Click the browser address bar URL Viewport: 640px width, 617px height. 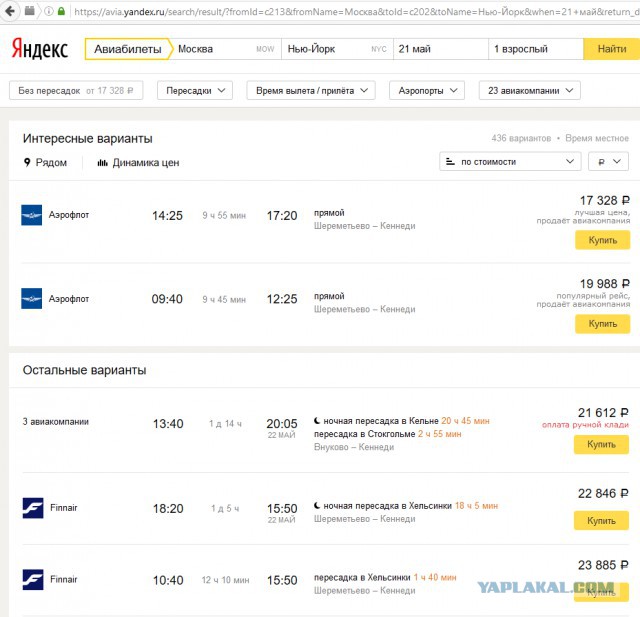[x=355, y=11]
